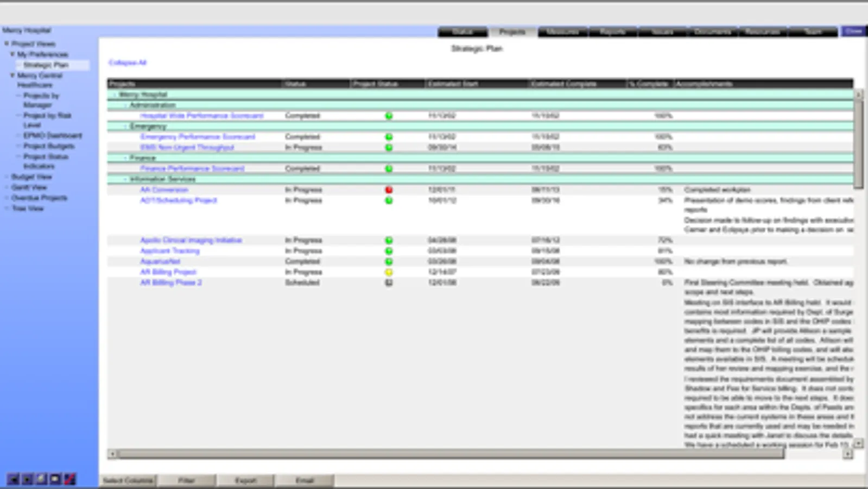Screen dimensions: 868x489
Task: Click green status dot for Hospital Wide Performance Scorecard
Action: [x=389, y=116]
